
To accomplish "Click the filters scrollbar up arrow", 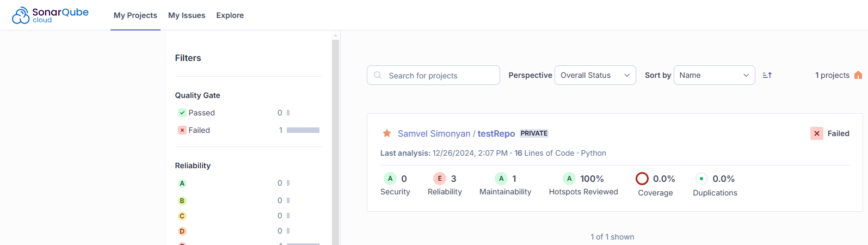I will [x=335, y=35].
